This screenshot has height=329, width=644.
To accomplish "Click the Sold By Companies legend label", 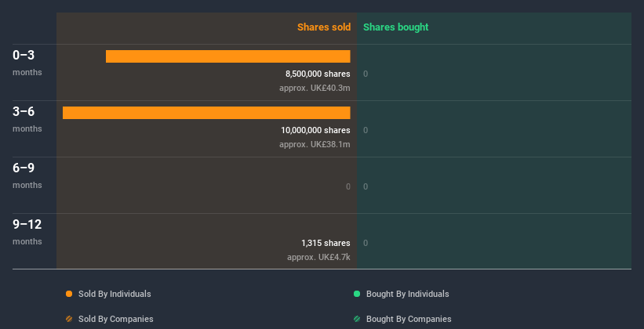I will (116, 319).
